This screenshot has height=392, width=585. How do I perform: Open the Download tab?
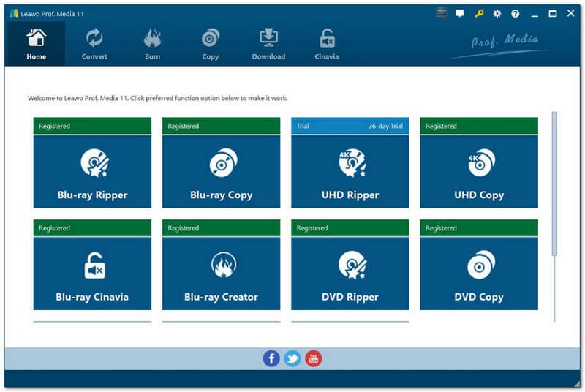click(x=268, y=44)
